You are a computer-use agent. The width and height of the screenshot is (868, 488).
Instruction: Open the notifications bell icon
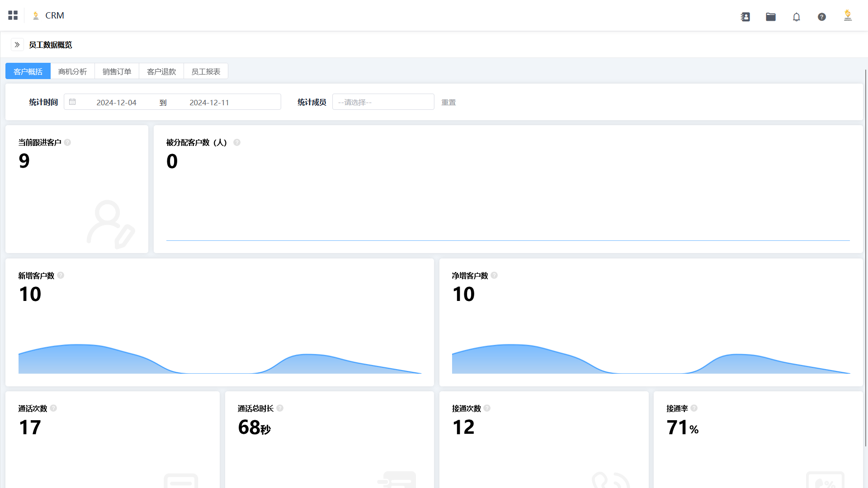(797, 17)
